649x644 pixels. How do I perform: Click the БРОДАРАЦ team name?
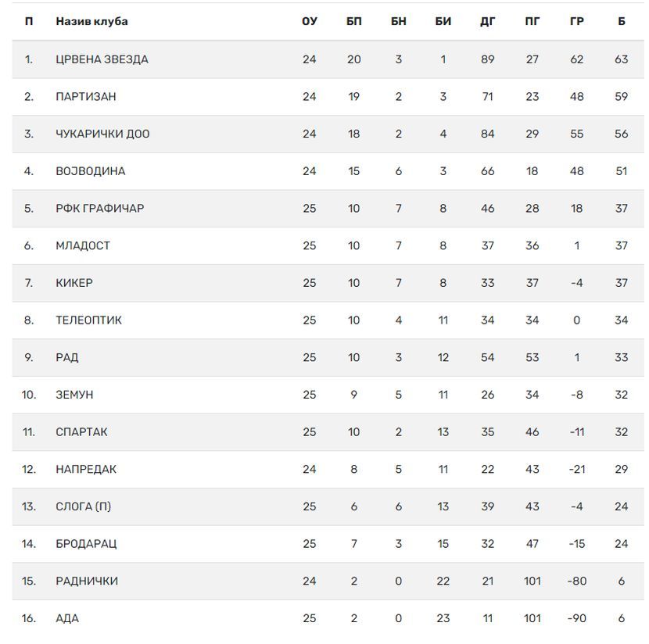coord(86,543)
